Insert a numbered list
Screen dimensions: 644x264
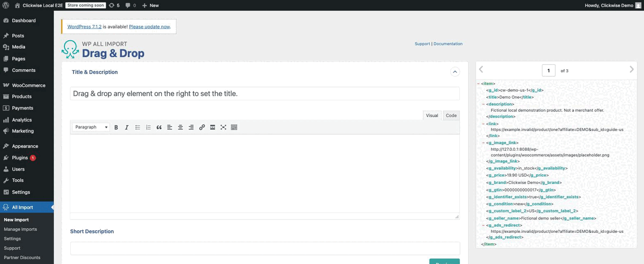pos(148,127)
